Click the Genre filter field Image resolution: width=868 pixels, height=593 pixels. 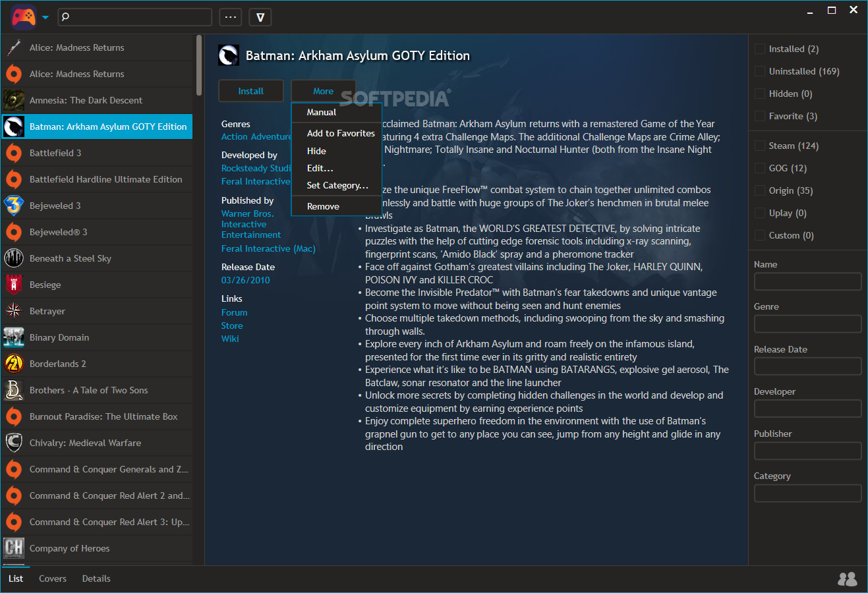tap(808, 324)
